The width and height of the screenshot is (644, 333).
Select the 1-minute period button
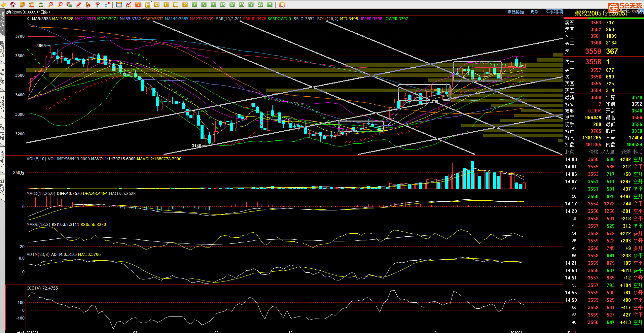click(x=194, y=5)
